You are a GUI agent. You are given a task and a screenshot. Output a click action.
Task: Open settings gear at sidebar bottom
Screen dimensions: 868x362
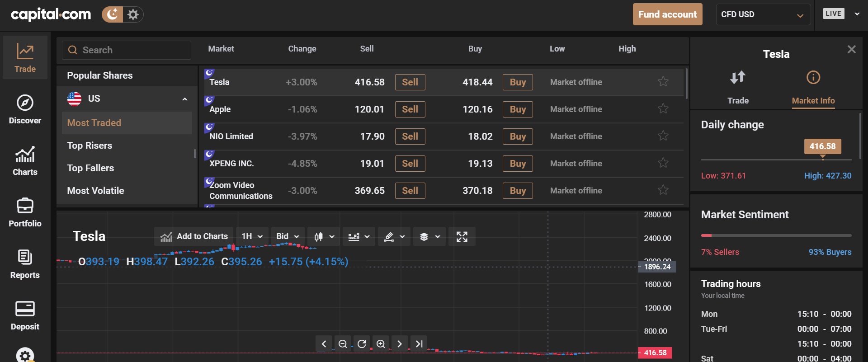[x=25, y=355]
